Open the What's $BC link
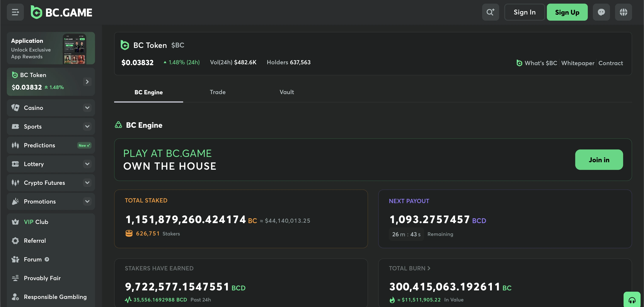 (537, 63)
